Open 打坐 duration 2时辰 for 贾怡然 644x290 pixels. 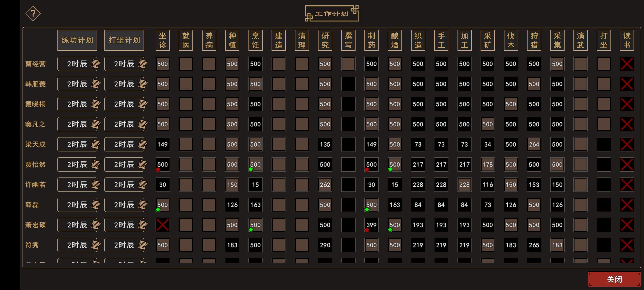coord(124,165)
